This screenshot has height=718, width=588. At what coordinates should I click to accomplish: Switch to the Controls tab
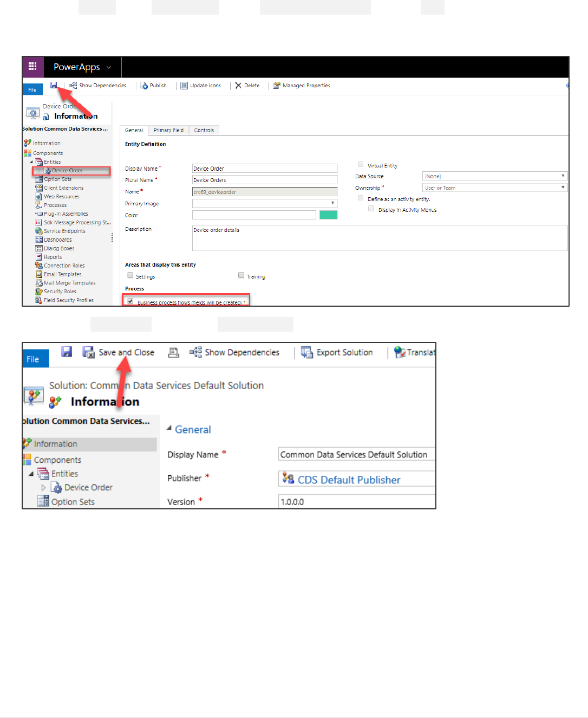click(x=204, y=130)
